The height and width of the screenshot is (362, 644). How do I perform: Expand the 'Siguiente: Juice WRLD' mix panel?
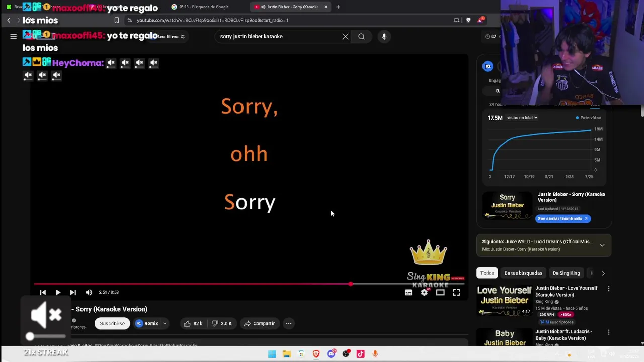(x=602, y=245)
